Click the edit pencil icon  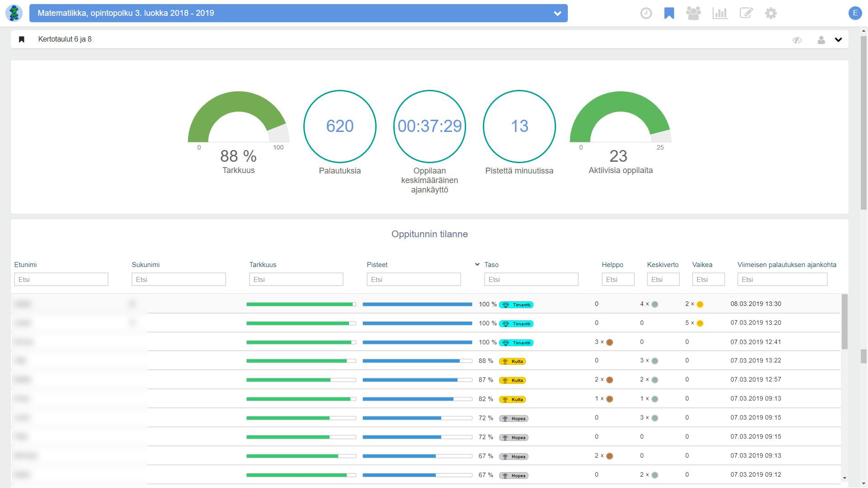tap(746, 13)
